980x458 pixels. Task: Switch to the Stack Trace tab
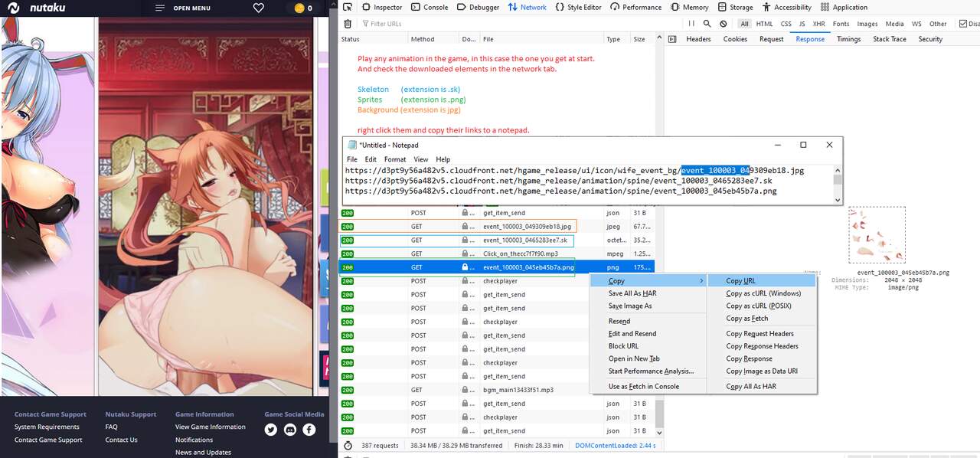click(x=890, y=39)
